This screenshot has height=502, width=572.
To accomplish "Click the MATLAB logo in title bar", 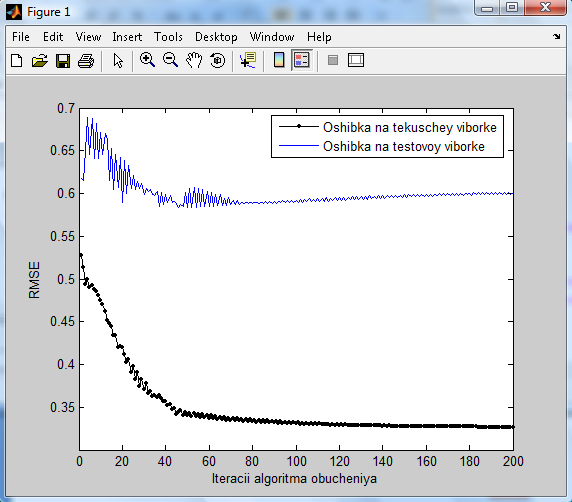I will click(14, 12).
